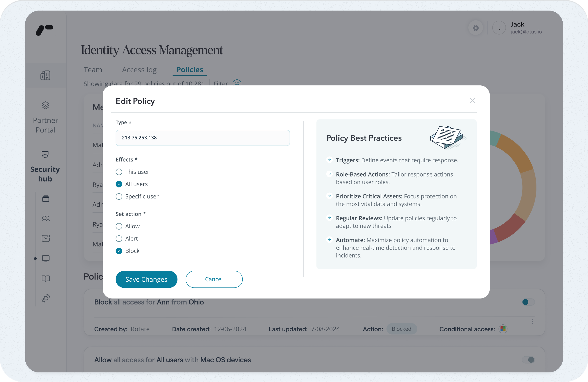Switch to the Team tab
The image size is (588, 382).
[93, 70]
